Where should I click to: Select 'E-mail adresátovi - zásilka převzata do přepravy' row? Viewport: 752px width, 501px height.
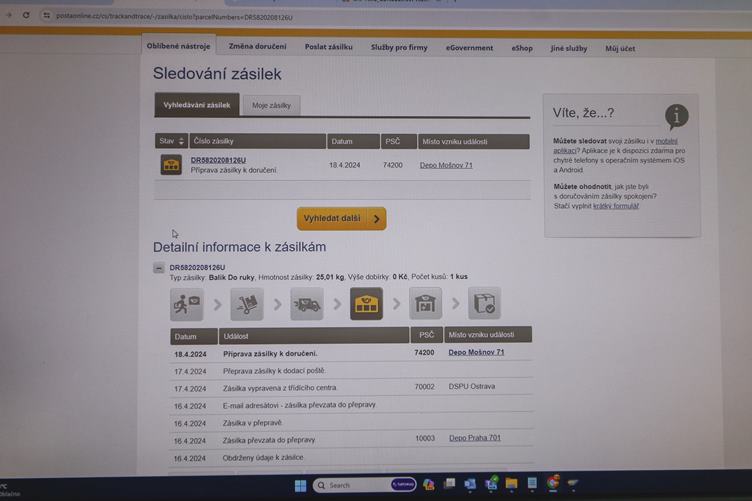pos(351,406)
